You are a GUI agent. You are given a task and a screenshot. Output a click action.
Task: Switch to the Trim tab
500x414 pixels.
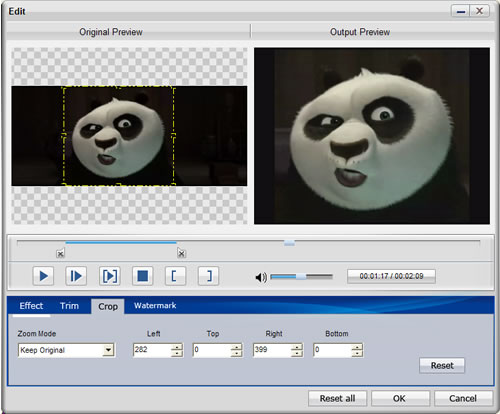point(69,306)
